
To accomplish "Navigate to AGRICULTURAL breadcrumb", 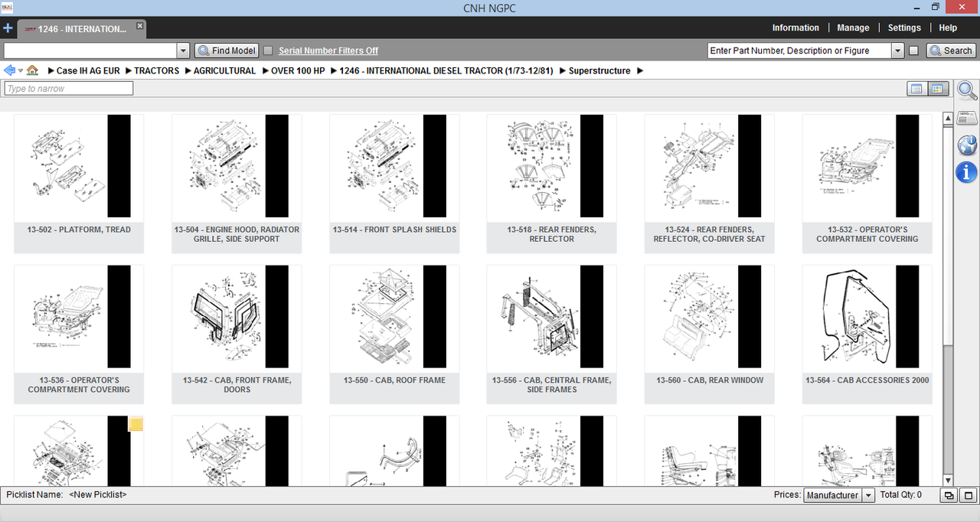I will [x=224, y=70].
